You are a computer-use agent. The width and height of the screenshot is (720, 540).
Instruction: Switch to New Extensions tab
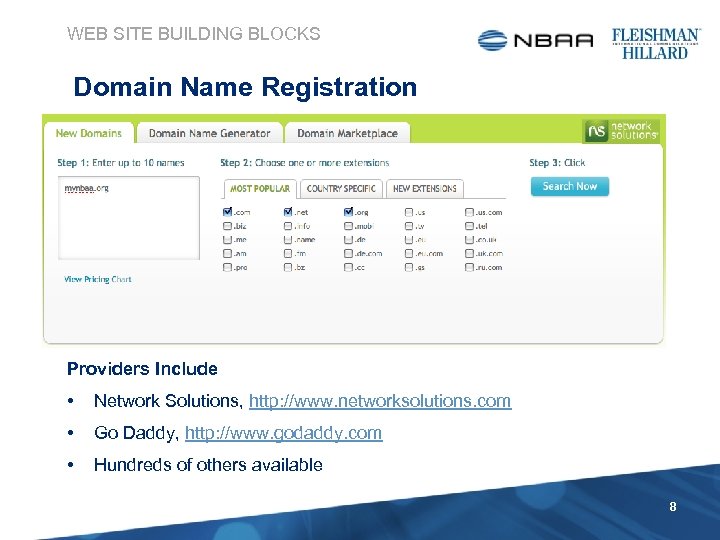[x=425, y=189]
